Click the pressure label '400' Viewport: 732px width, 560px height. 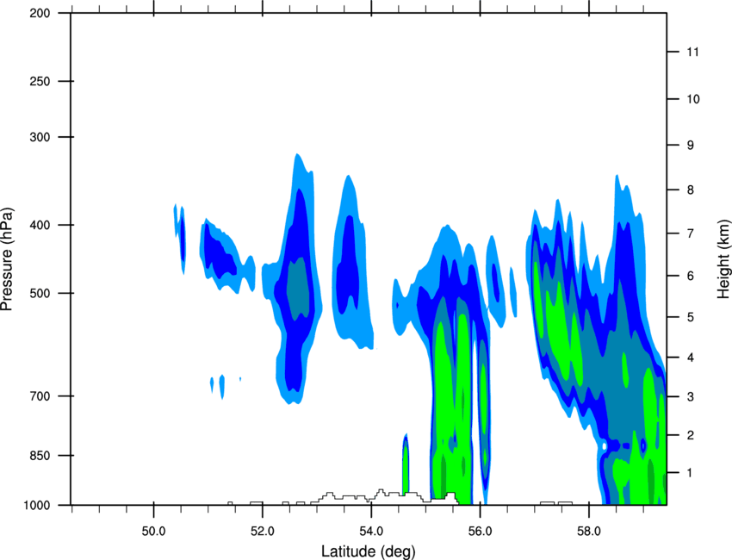point(40,225)
